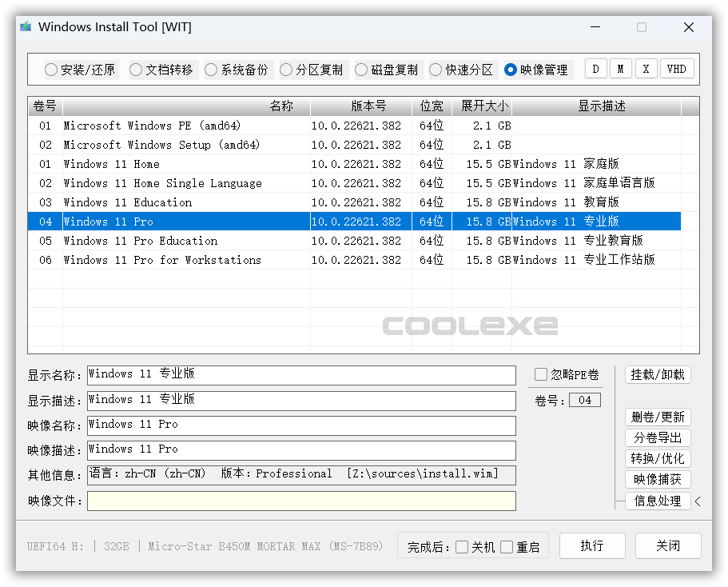This screenshot has height=587, width=728.
Task: Click the 删卷/更新 button
Action: [658, 417]
